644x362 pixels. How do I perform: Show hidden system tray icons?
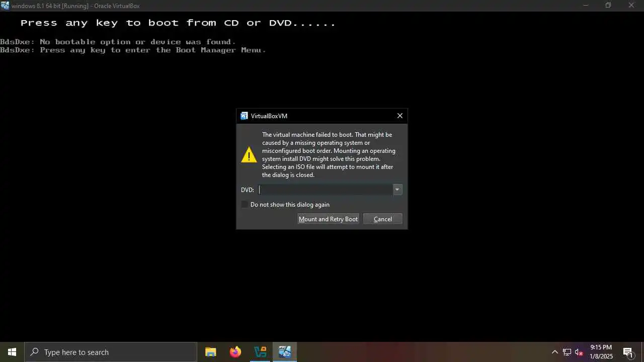[555, 352]
